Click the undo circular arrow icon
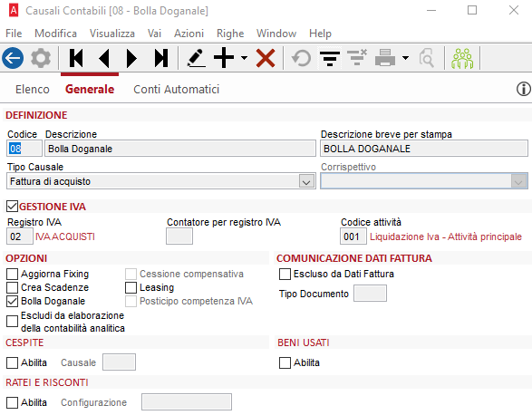The width and height of the screenshot is (532, 415). click(x=301, y=58)
